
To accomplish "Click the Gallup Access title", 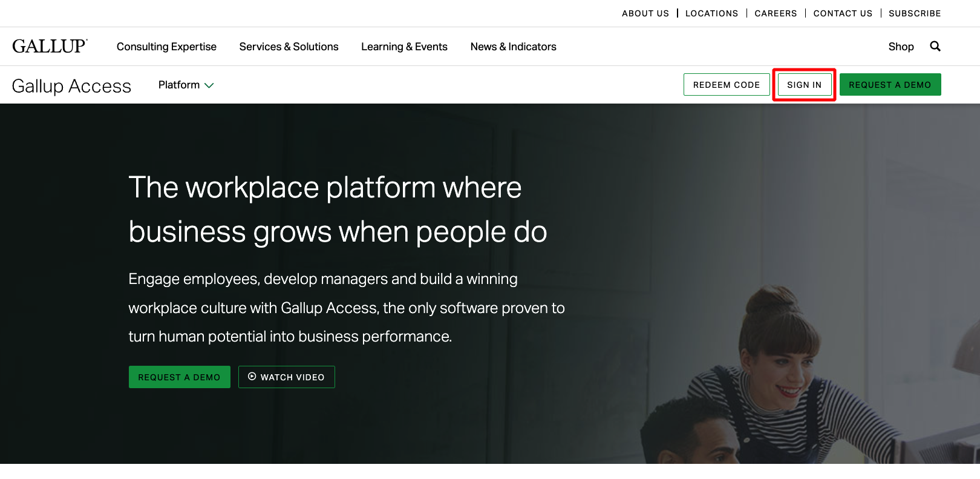I will [x=71, y=86].
